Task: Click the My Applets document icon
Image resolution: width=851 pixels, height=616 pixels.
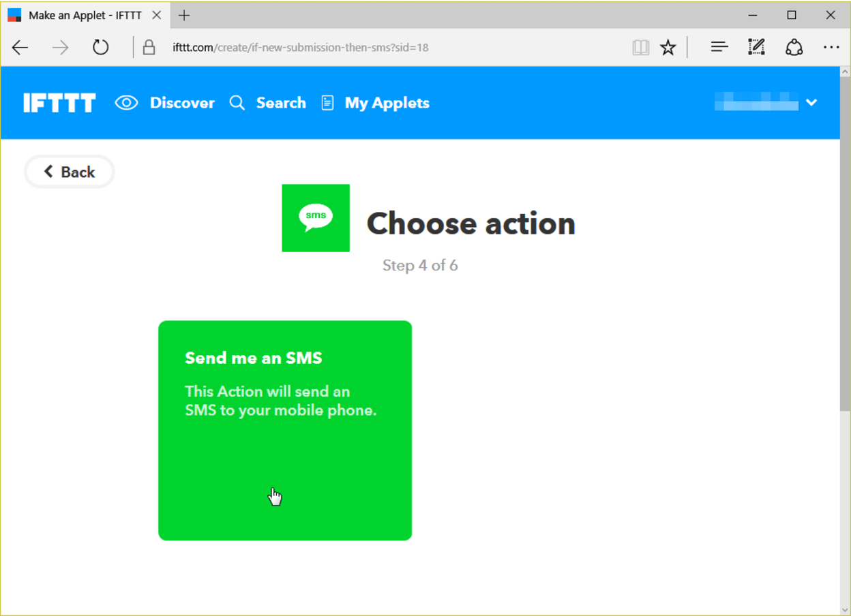Action: (327, 103)
